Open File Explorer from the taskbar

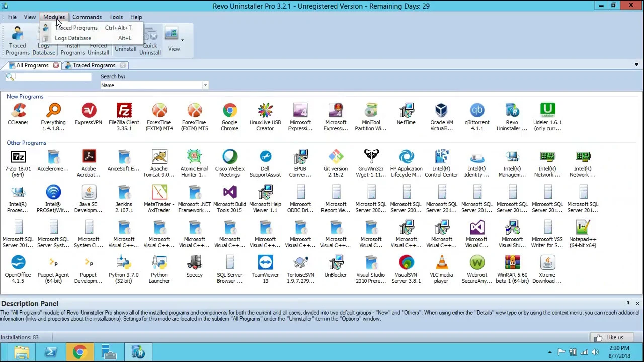click(21, 353)
